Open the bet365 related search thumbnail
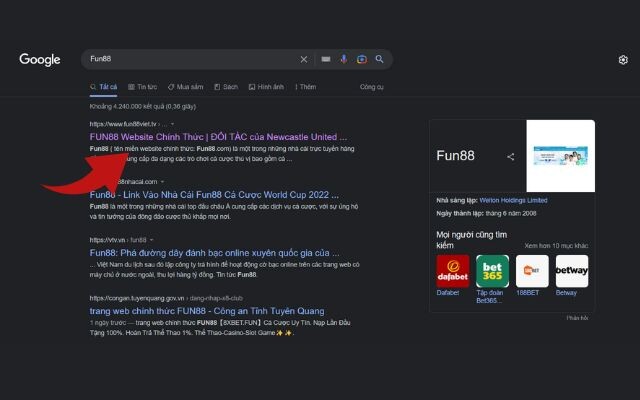The image size is (640, 400). [493, 271]
